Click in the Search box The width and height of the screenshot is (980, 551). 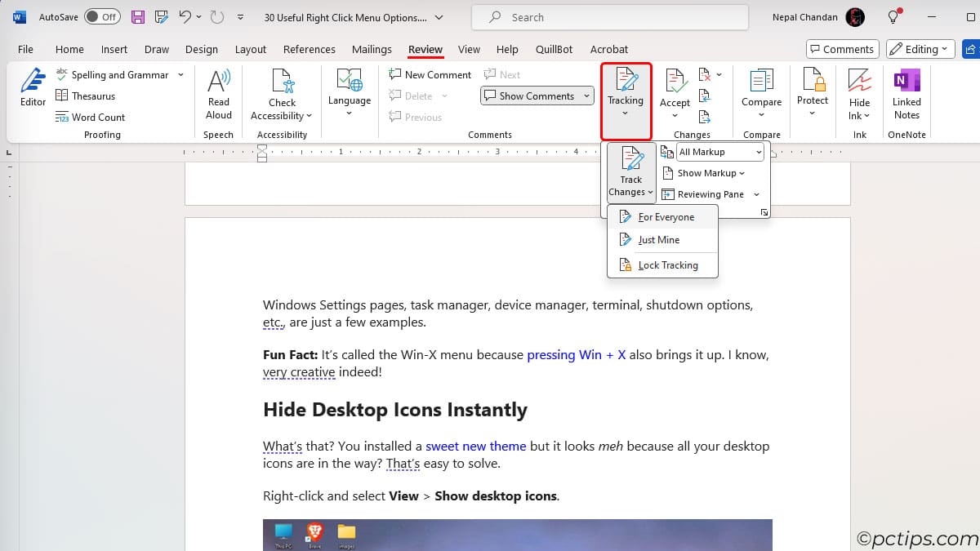[x=609, y=17]
